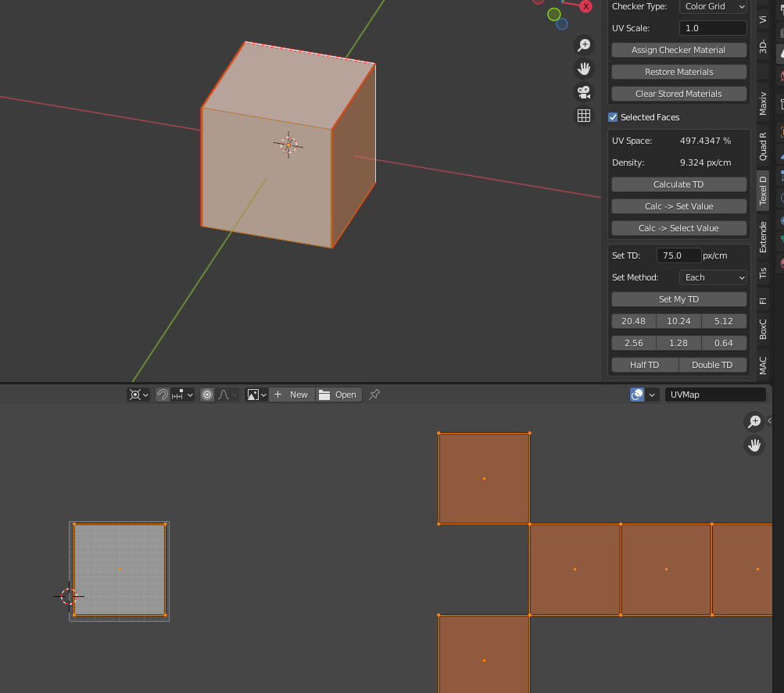The image size is (784, 693).
Task: Switch to the 3D- sidebar tab
Action: [762, 46]
